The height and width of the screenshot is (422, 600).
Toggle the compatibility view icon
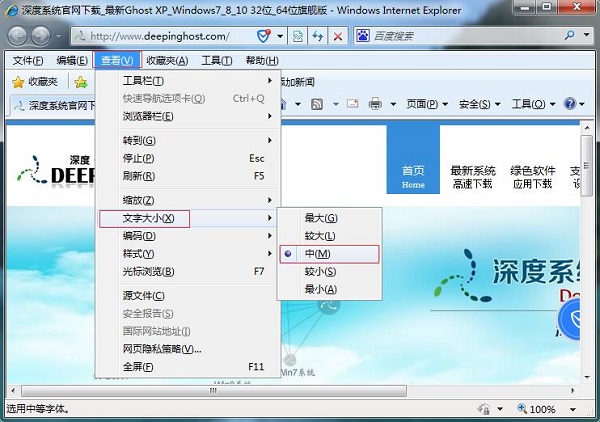pyautogui.click(x=297, y=36)
